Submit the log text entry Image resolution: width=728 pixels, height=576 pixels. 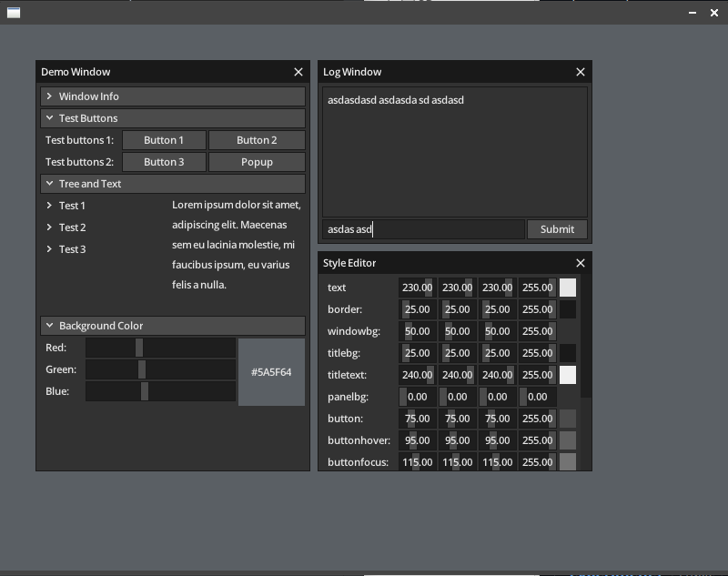tap(557, 229)
